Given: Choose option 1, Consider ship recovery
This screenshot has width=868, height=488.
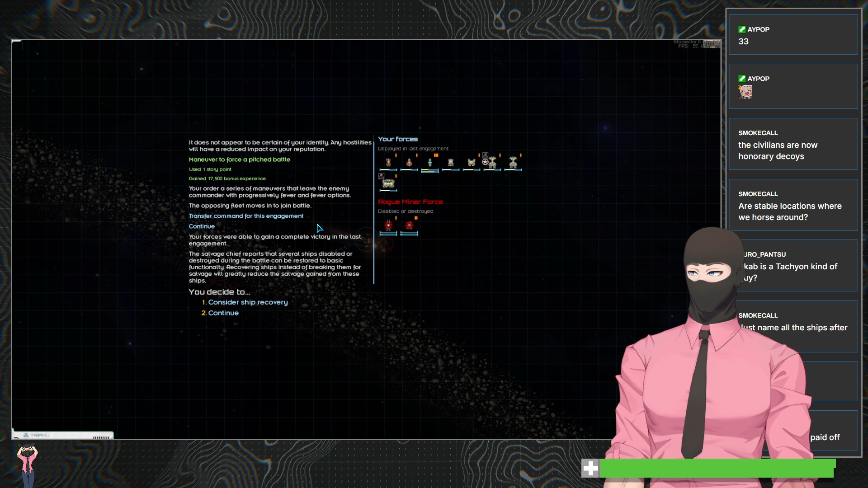Looking at the screenshot, I should tap(247, 302).
